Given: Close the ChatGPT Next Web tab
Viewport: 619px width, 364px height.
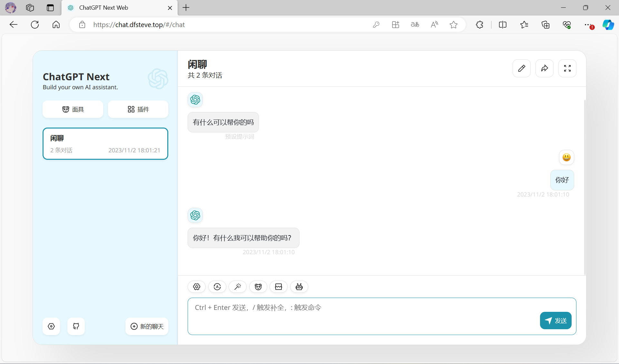Looking at the screenshot, I should pyautogui.click(x=170, y=8).
